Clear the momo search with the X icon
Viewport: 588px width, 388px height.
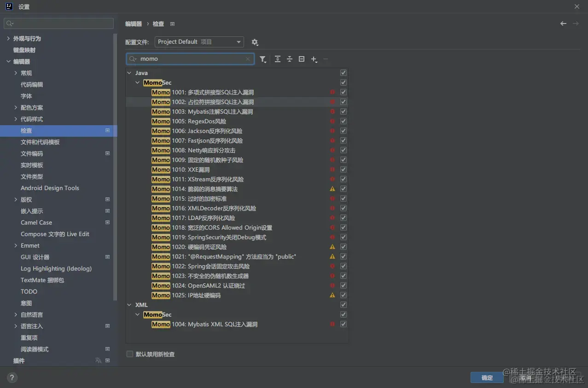248,59
